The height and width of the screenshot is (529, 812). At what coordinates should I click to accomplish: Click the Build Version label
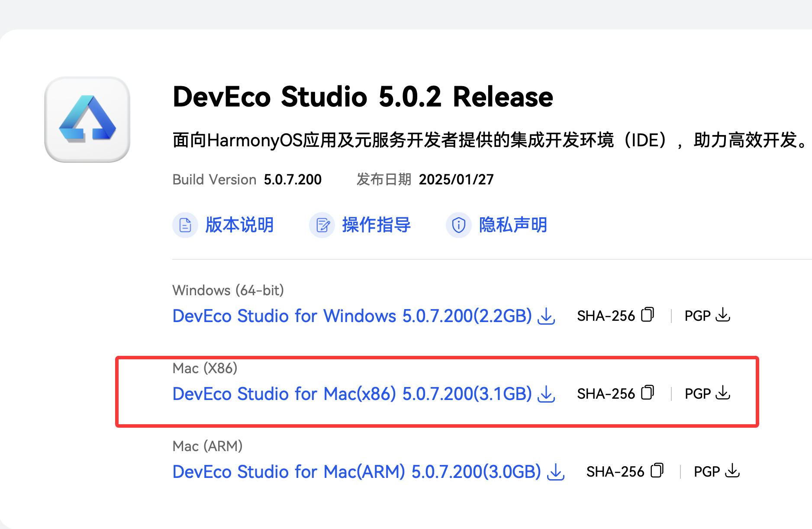215,180
